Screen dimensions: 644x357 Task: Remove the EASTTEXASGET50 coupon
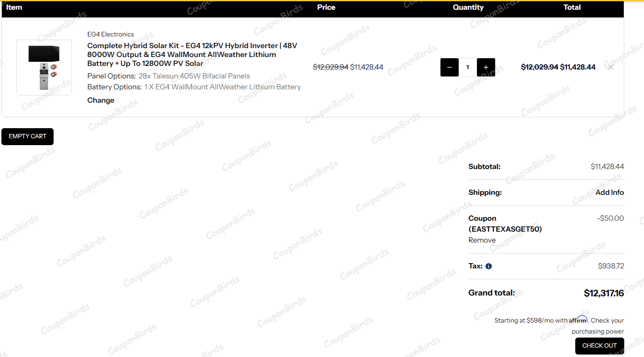click(482, 240)
